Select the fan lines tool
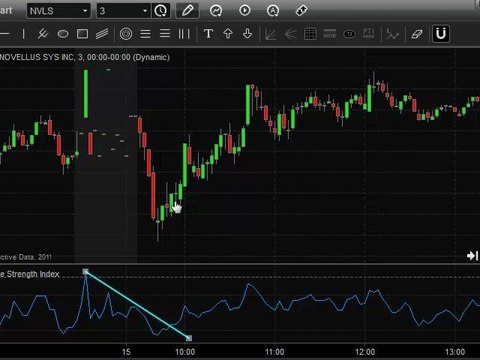The height and width of the screenshot is (360, 480). pyautogui.click(x=291, y=34)
